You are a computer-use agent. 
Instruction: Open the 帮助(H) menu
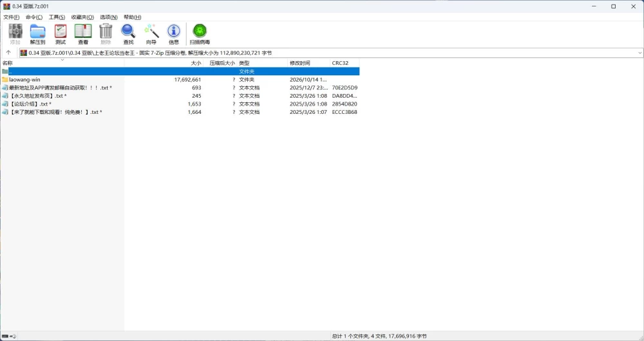tap(132, 17)
